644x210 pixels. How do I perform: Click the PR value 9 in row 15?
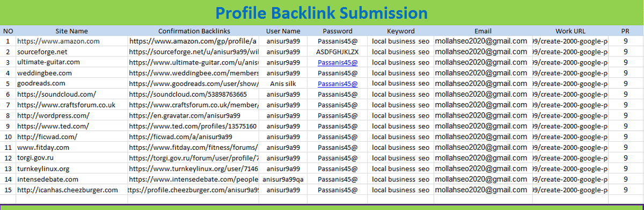[625, 190]
